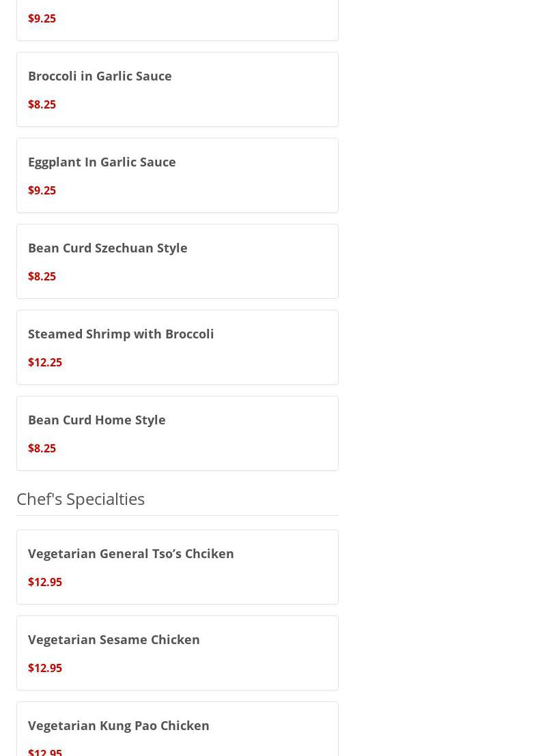Select Bean Curd Home Style dish
Viewport: 536px width, 756px height.
point(96,420)
